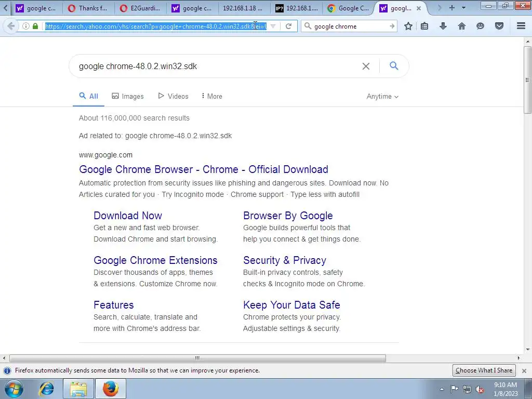Open site information icon in address bar
Screen dimensions: 532x399
click(26, 26)
